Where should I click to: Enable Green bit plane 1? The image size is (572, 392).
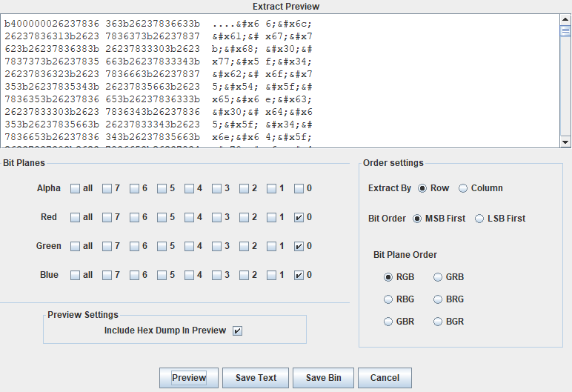pyautogui.click(x=271, y=246)
